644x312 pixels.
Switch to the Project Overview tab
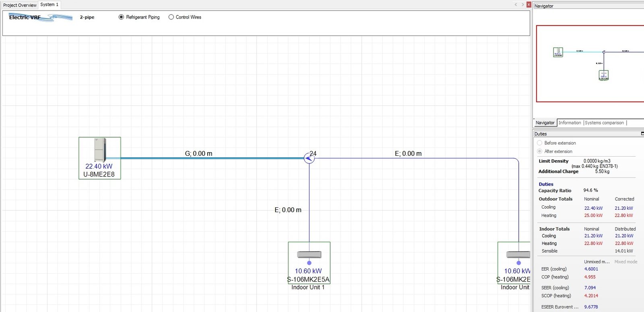20,5
